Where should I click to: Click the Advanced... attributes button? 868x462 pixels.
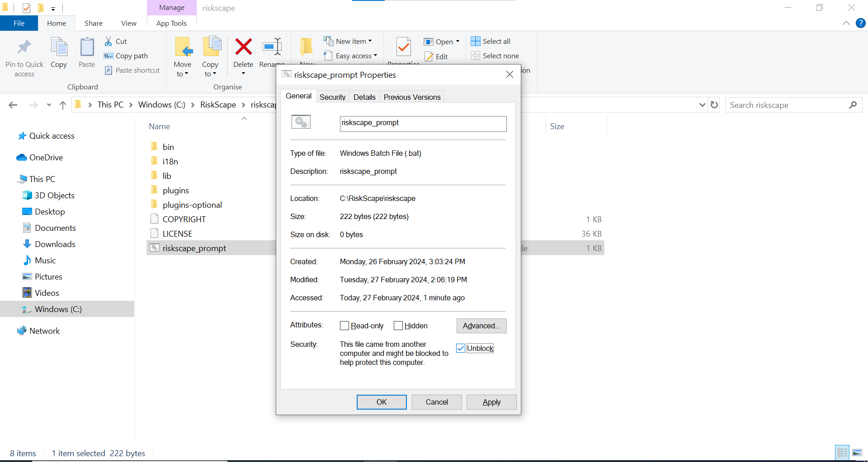click(481, 326)
